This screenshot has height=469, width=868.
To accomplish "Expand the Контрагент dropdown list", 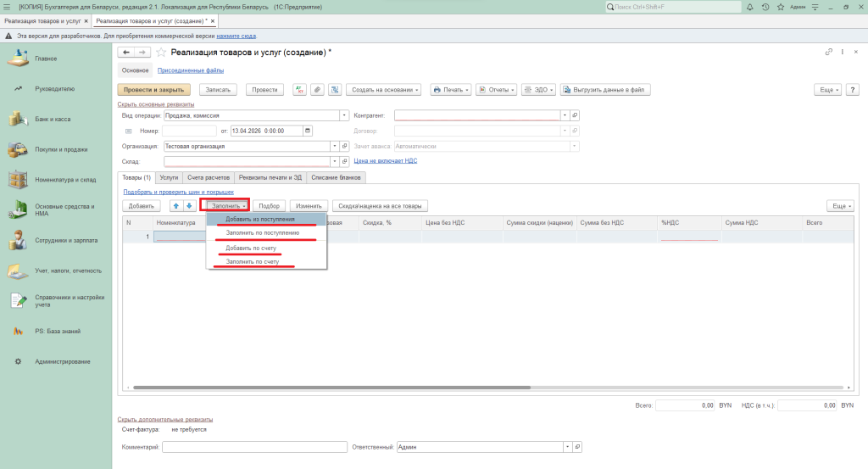I will click(x=565, y=115).
